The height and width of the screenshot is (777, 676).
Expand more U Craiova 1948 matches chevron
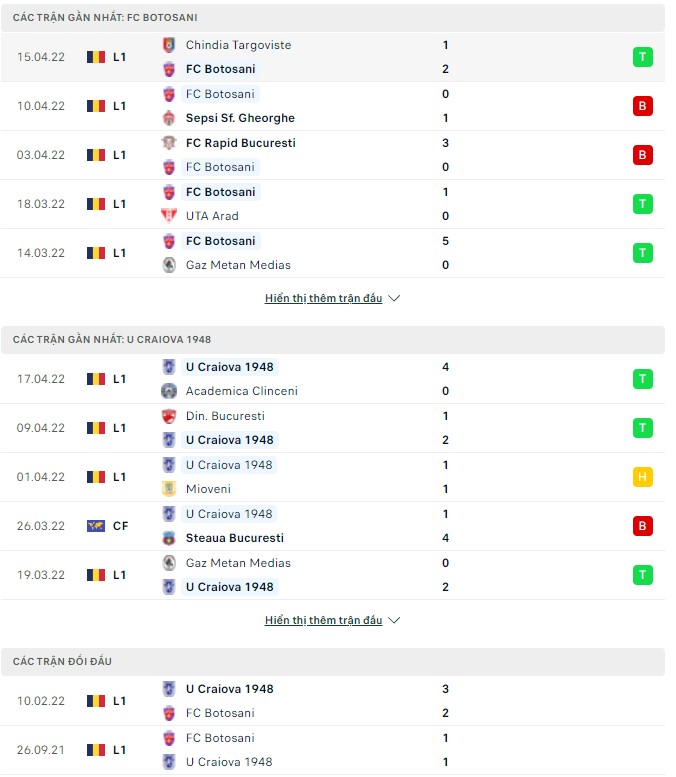pos(394,620)
